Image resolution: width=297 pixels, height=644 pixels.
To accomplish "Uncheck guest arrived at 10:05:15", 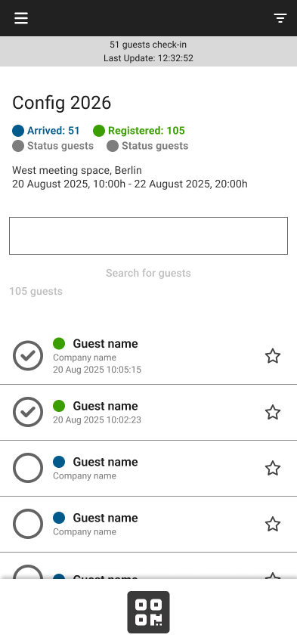I will (x=28, y=356).
